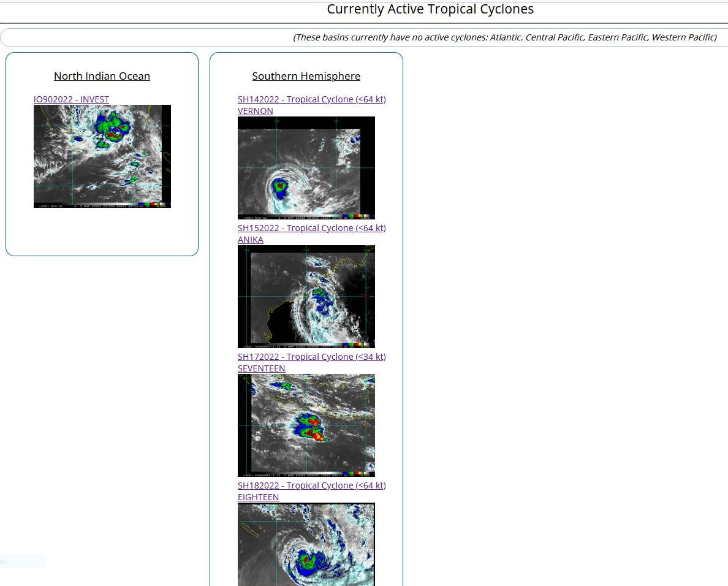Click the Currently Active Tropical Cyclones title
Image resolution: width=728 pixels, height=586 pixels.
[x=430, y=9]
